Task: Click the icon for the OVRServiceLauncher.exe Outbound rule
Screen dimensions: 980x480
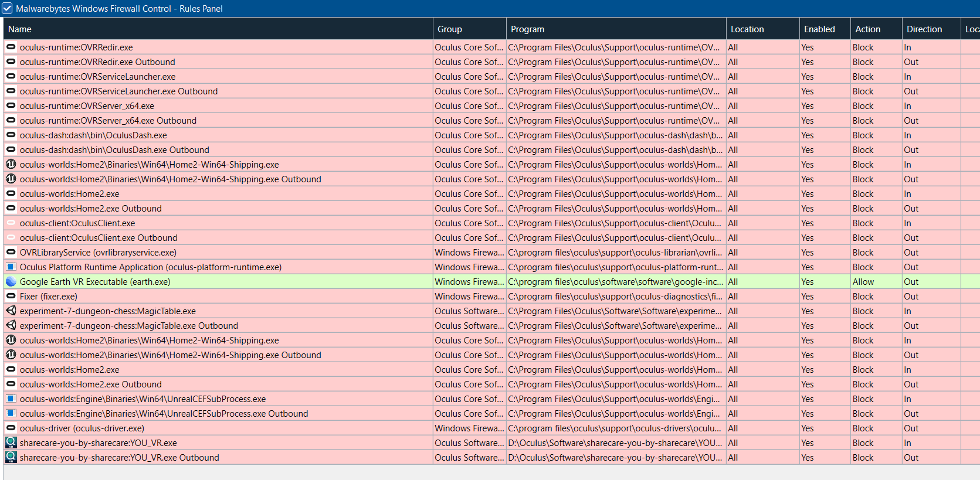Action: coord(11,91)
